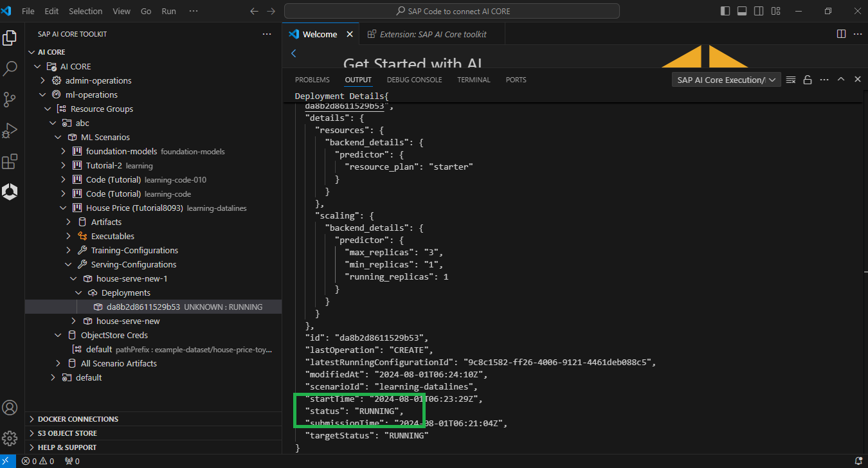
Task: Expand house-serve-new configuration
Action: click(74, 321)
